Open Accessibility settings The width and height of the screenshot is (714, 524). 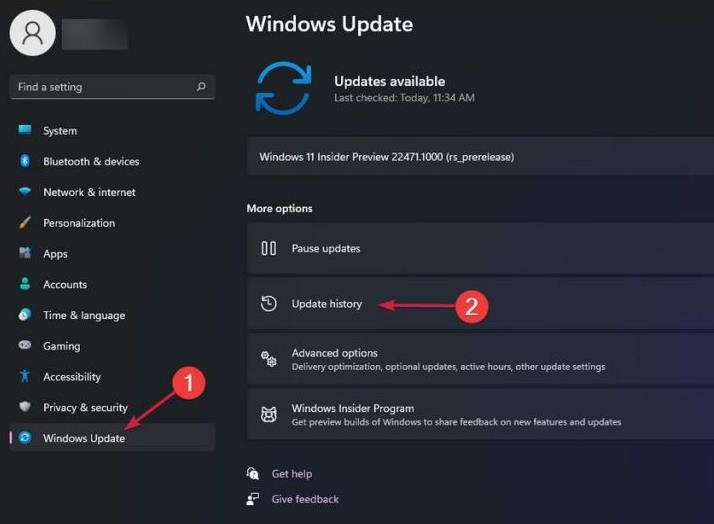click(112, 376)
